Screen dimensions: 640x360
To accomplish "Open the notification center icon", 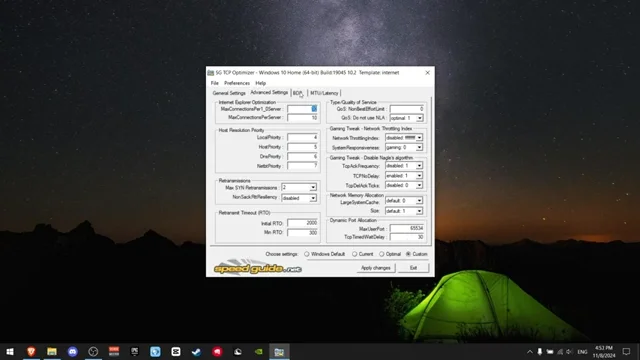I will 627,351.
